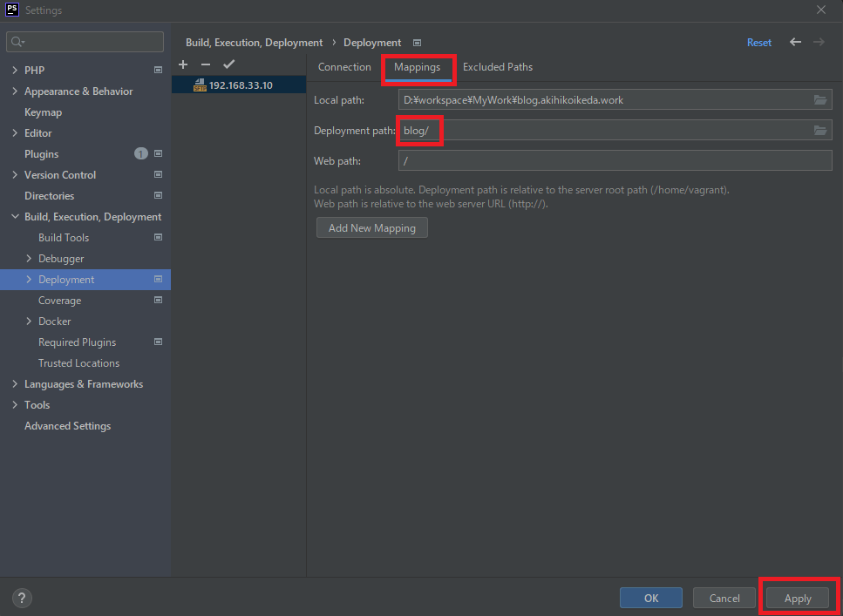Remove selected server with minus icon
This screenshot has height=616, width=843.
pos(206,65)
